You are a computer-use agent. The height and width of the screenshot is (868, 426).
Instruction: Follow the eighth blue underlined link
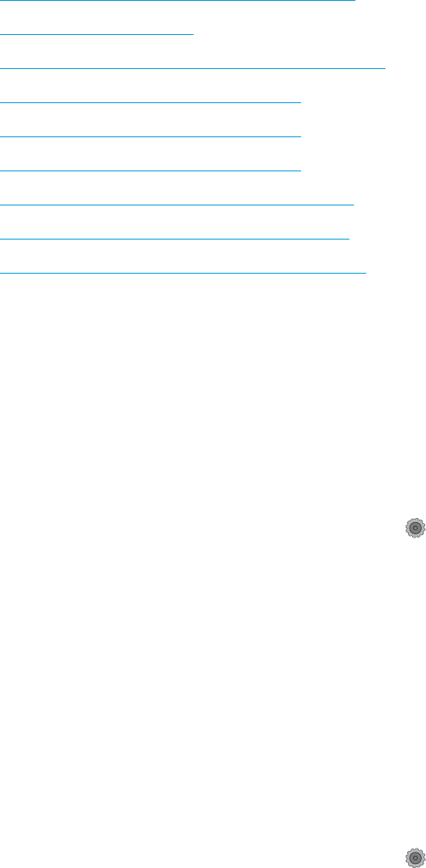coord(174,240)
